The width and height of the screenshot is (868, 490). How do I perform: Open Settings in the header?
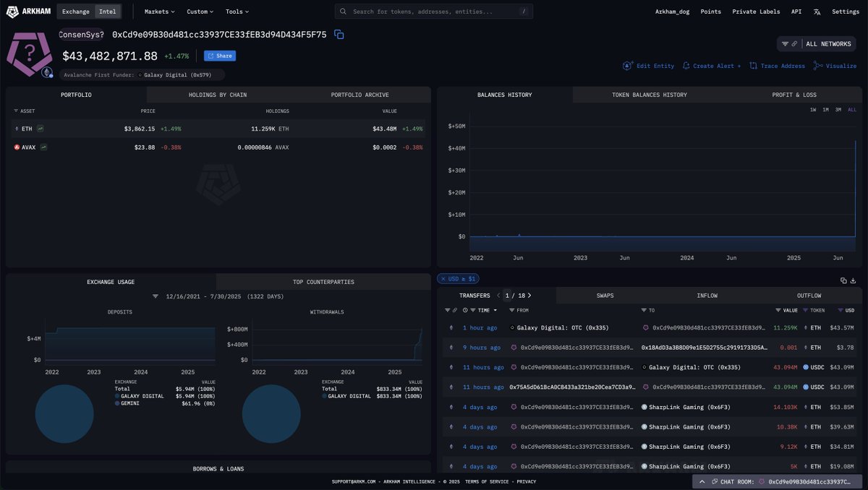pyautogui.click(x=846, y=12)
